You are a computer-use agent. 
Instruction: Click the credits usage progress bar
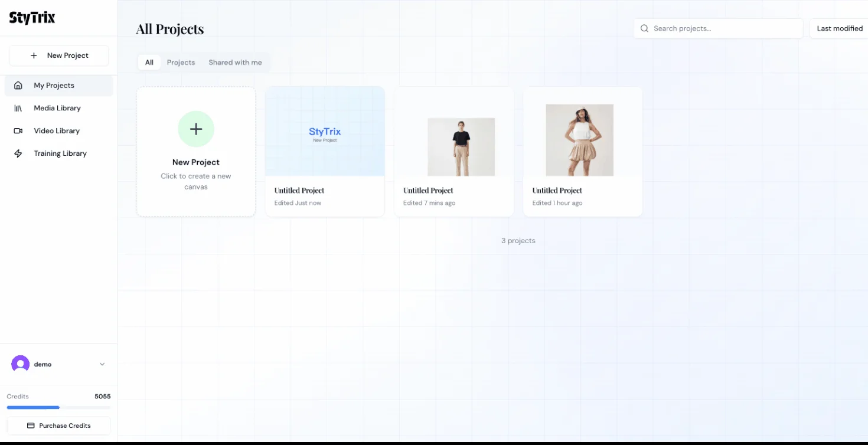[x=58, y=407]
